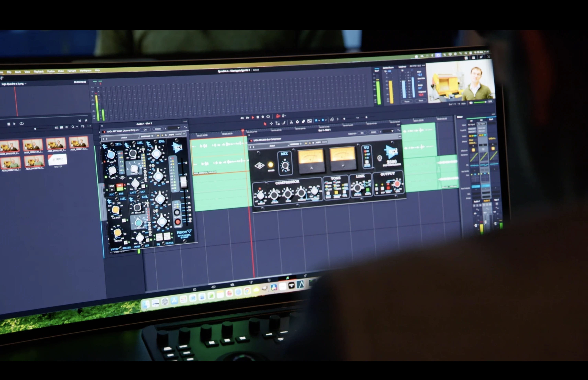
Task: Click the eraser-shaped toolbar icon
Action: (x=303, y=121)
